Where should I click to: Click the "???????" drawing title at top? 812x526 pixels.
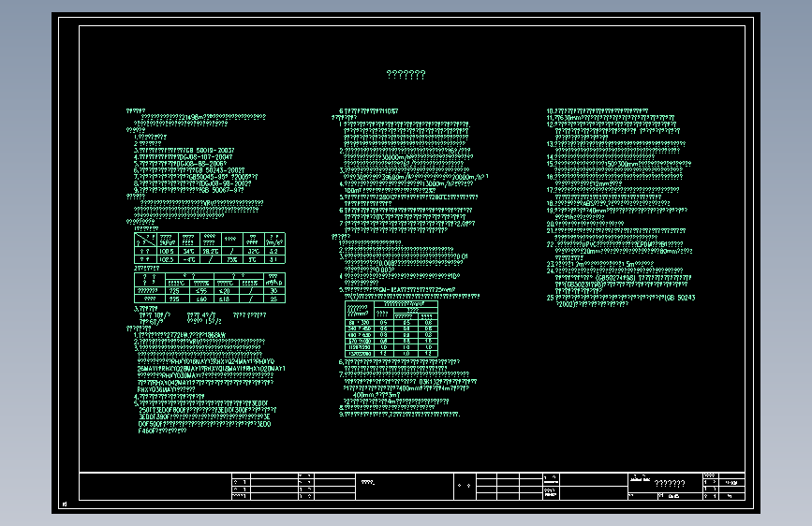pyautogui.click(x=406, y=75)
